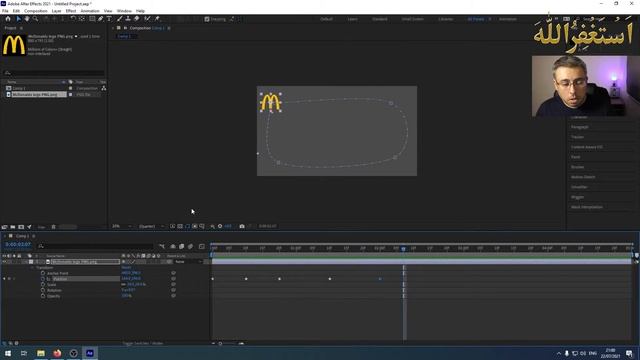The image size is (640, 360).
Task: Select the Puppet Pin tool
Action: [157, 19]
